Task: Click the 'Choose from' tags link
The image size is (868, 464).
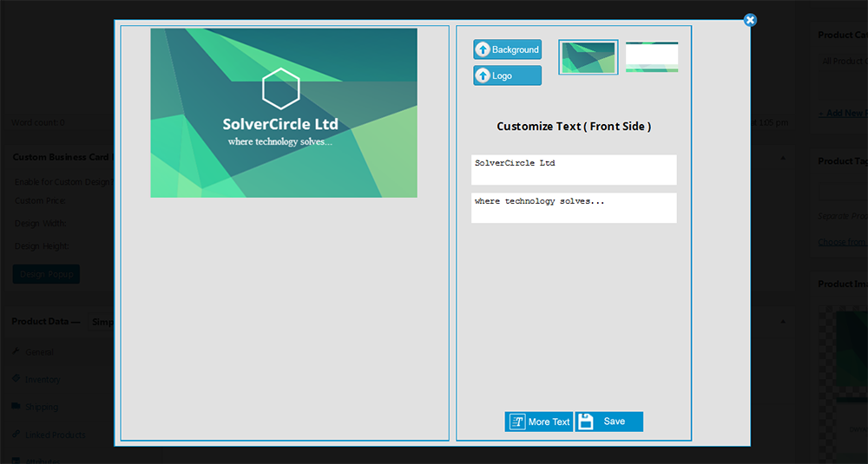Action: coord(843,242)
